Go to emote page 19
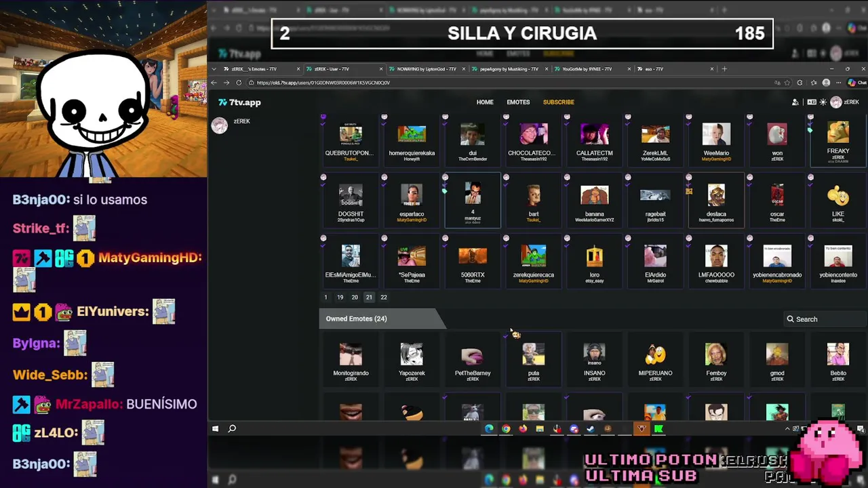The height and width of the screenshot is (488, 868). coord(340,298)
